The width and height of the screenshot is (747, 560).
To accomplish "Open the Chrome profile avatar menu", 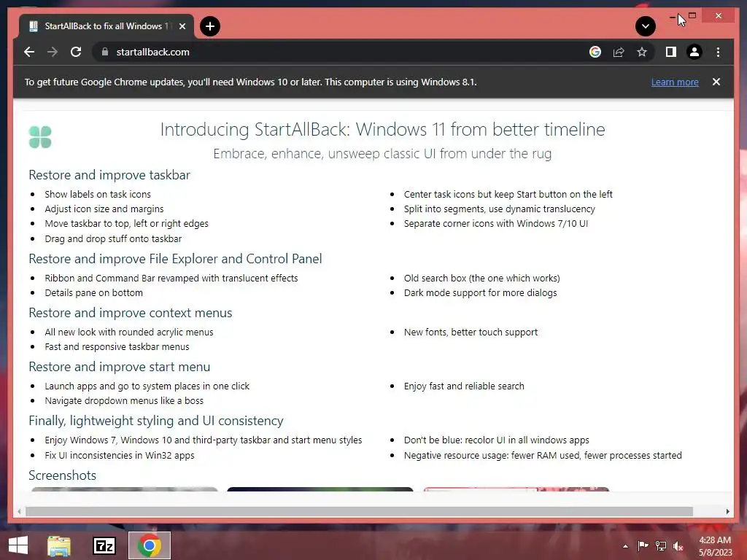I will point(694,52).
